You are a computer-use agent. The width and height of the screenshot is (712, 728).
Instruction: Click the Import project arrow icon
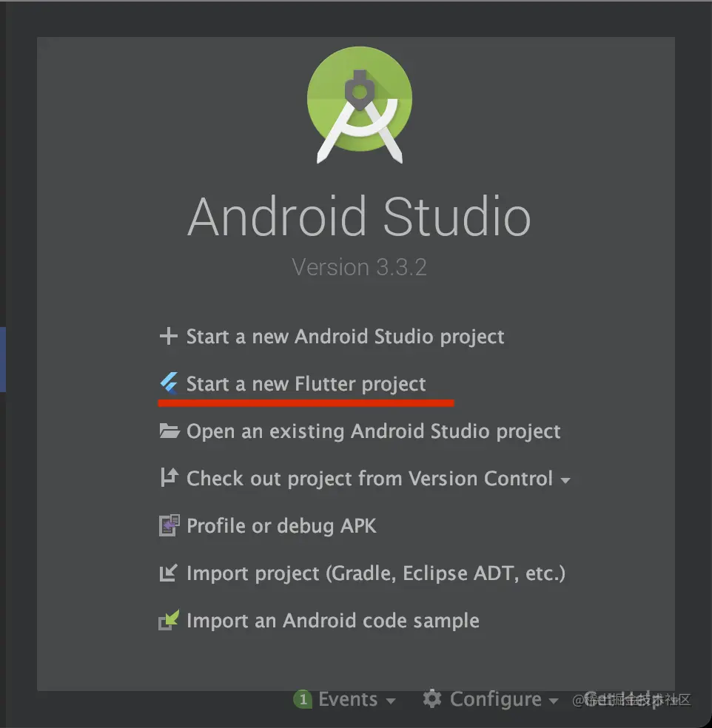(x=168, y=573)
